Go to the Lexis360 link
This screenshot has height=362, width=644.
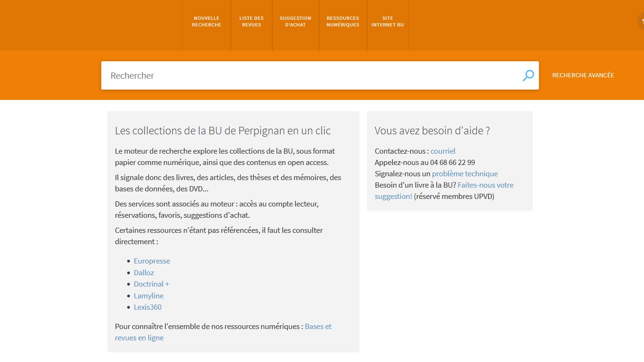click(147, 307)
